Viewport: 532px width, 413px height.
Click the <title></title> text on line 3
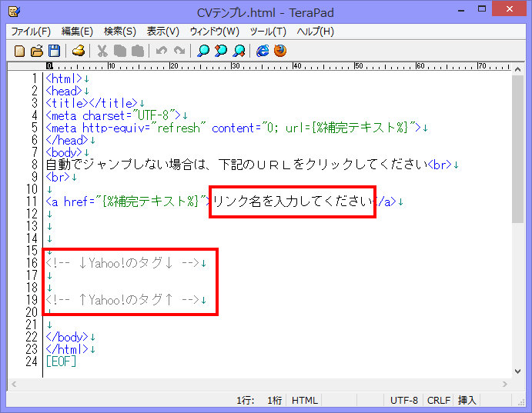tap(92, 103)
